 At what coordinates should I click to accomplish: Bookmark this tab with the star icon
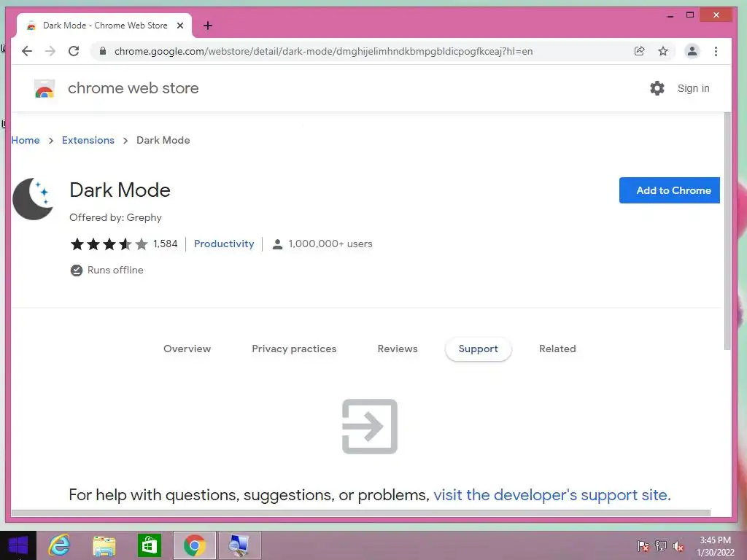coord(662,51)
